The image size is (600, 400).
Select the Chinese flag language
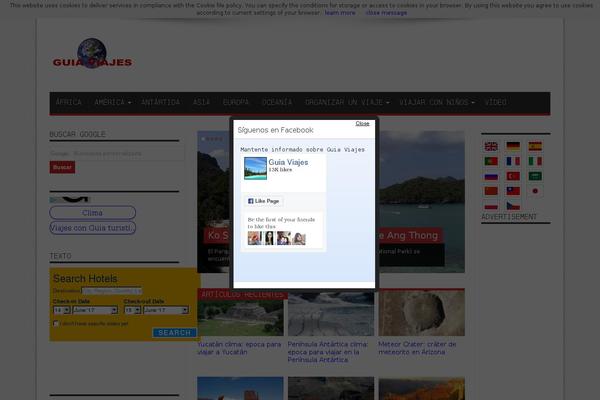491,191
